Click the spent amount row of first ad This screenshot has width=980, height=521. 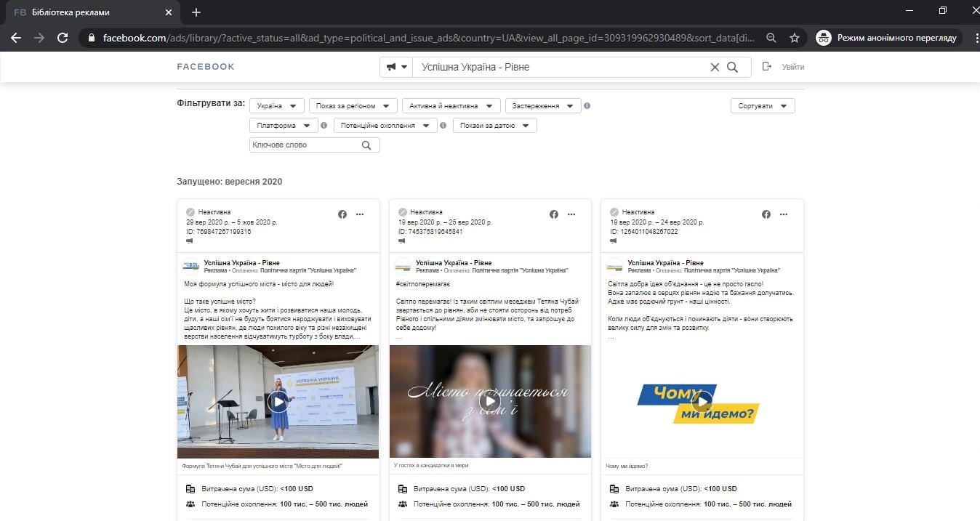[x=249, y=489]
